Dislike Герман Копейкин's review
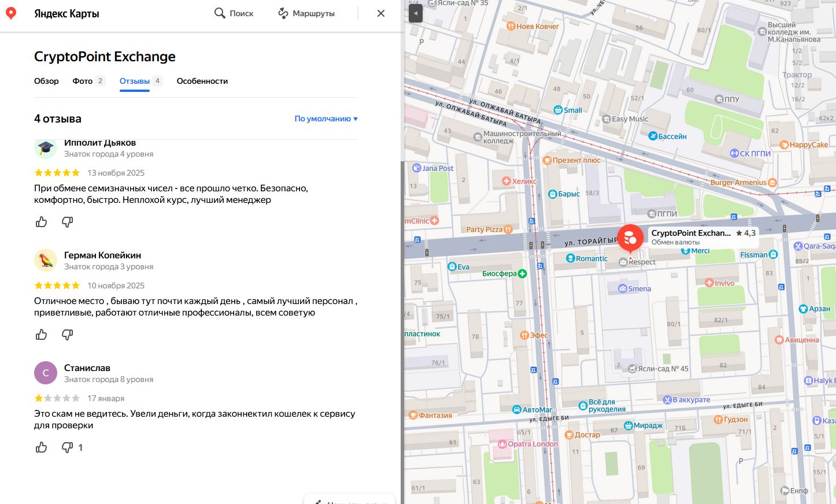Viewport: 836px width, 504px height. click(x=68, y=335)
